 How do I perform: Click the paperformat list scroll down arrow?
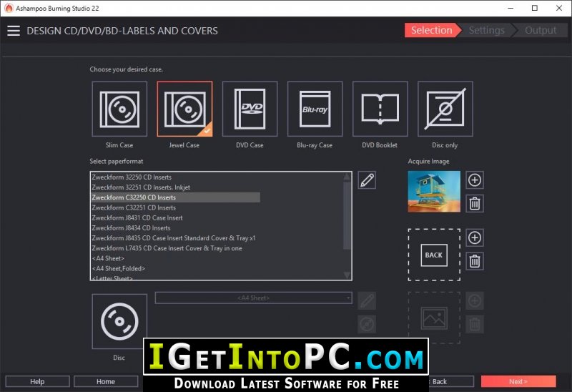click(x=347, y=275)
